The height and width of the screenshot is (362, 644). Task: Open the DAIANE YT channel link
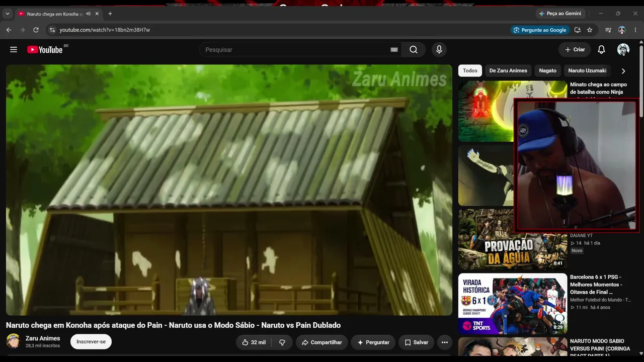(581, 235)
